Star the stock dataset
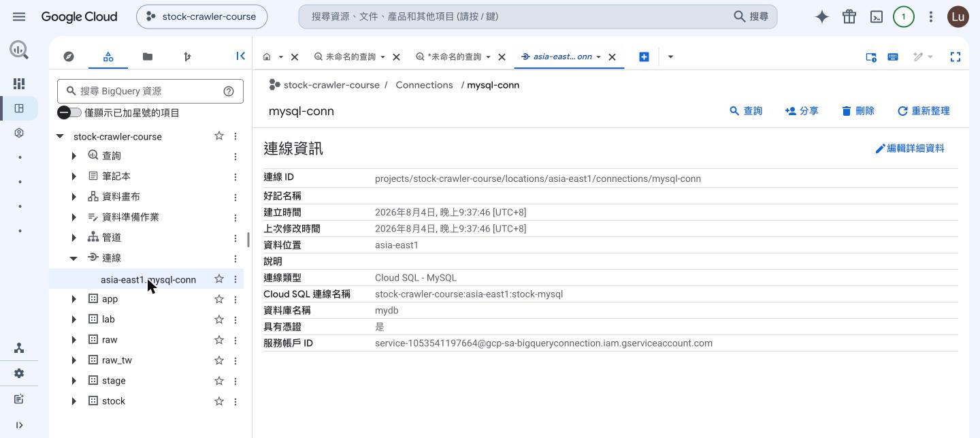 [x=219, y=401]
